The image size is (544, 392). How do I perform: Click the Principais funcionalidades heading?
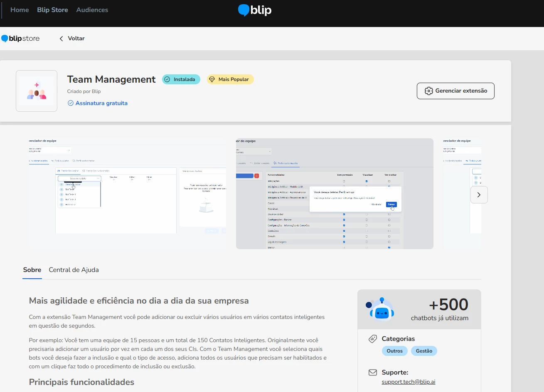[81, 382]
